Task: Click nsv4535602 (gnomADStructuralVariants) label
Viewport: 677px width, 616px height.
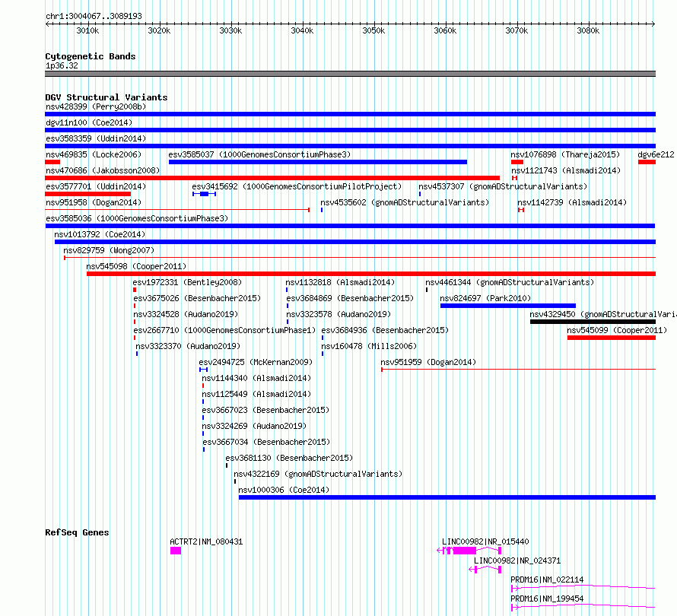Action: click(405, 202)
